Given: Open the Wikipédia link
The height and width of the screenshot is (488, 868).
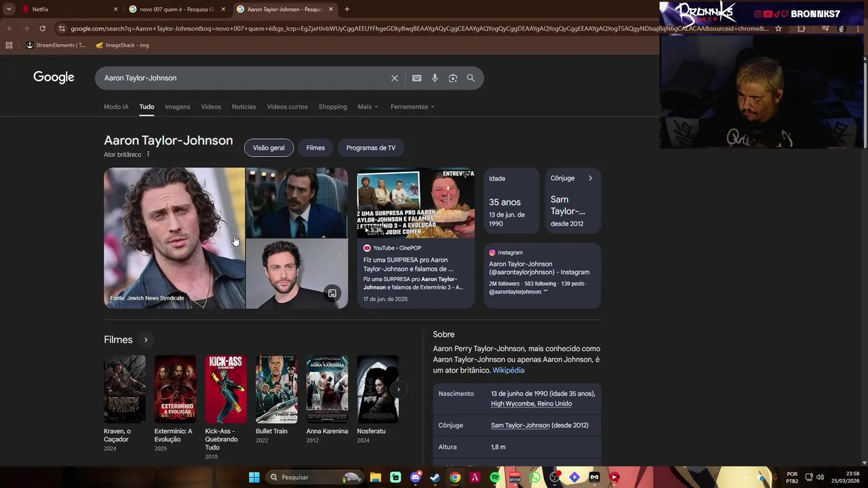Looking at the screenshot, I should click(x=508, y=370).
